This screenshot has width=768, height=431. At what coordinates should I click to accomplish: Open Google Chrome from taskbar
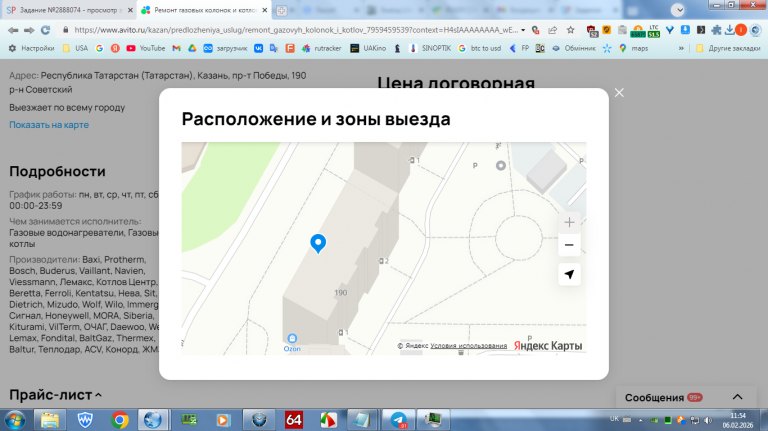tap(120, 420)
